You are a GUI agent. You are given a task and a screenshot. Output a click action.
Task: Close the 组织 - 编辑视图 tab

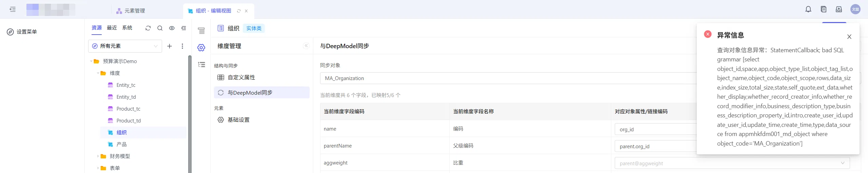(246, 11)
